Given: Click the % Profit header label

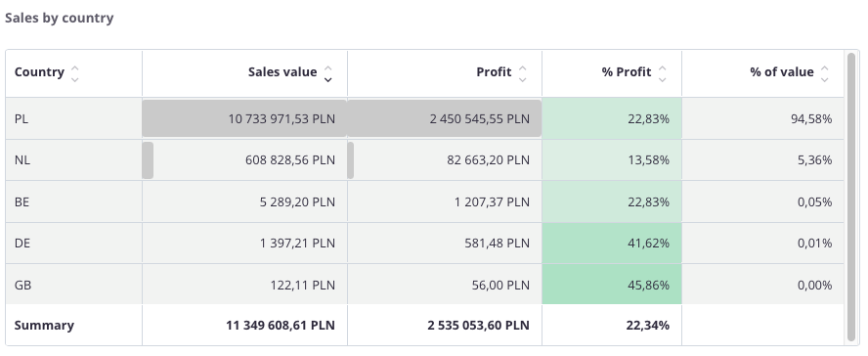Looking at the screenshot, I should pyautogui.click(x=627, y=72).
